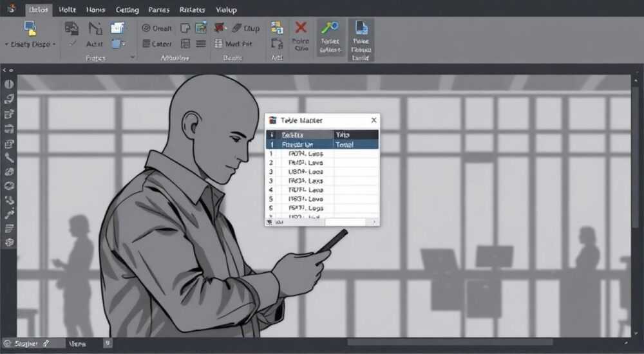Click the horizontal scrollbar below the canvas
Viewport: 644px width, 354px height.
tap(450, 342)
